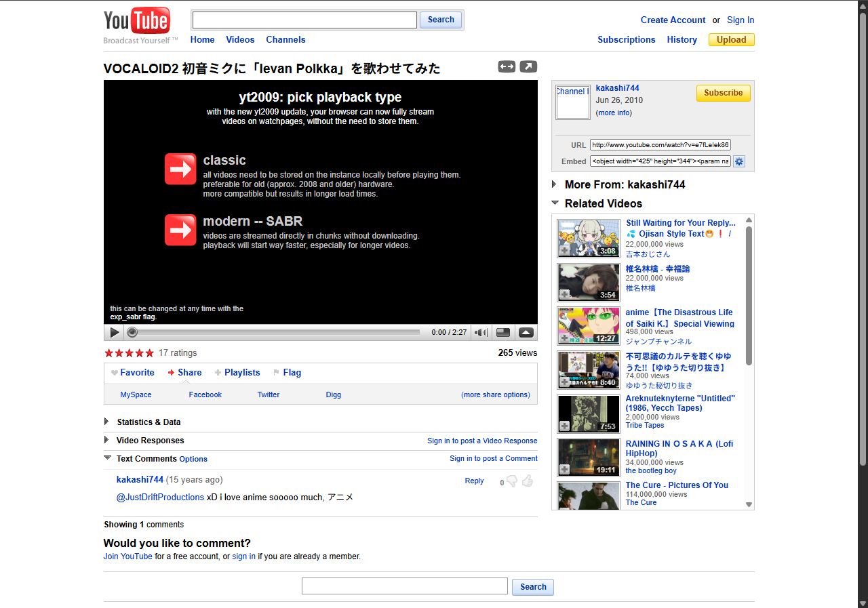Viewport: 868px width, 608px height.
Task: Subscribe to kakashi744
Action: tap(724, 93)
